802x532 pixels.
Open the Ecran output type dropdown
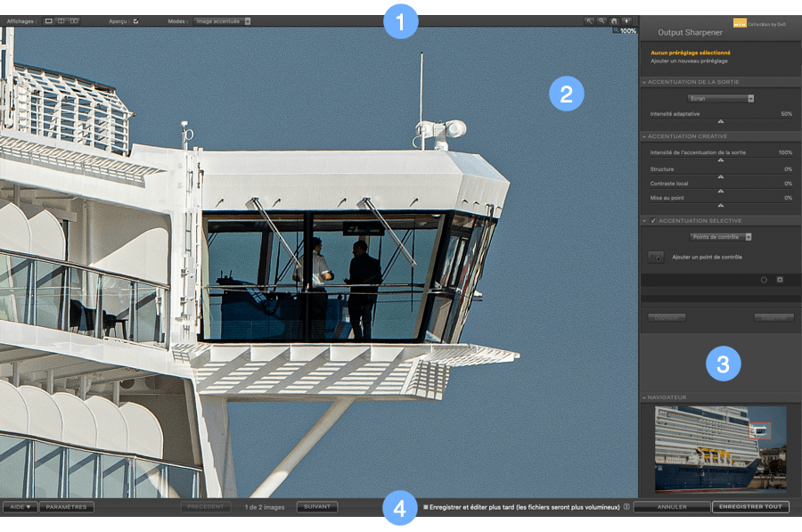pyautogui.click(x=720, y=98)
